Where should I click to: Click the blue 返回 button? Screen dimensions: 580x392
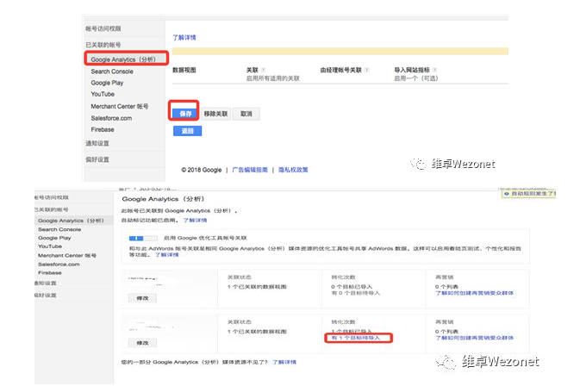click(x=188, y=131)
